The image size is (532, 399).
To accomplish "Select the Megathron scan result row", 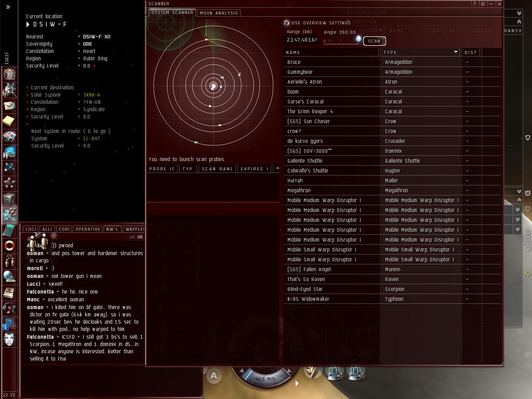I will 392,190.
